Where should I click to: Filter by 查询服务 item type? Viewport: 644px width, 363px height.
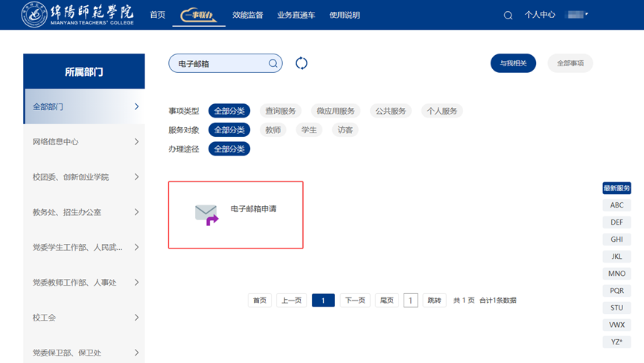pyautogui.click(x=281, y=111)
